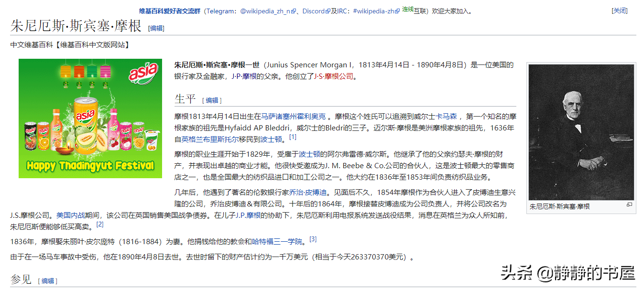
Task: Jump to footnote reference [3]
Action: 313,239
